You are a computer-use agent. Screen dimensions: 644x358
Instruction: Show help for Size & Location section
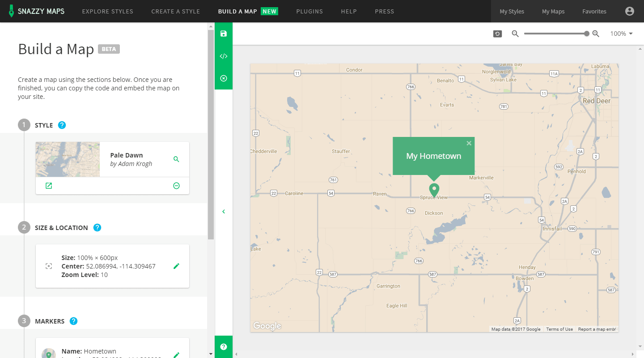pyautogui.click(x=97, y=227)
